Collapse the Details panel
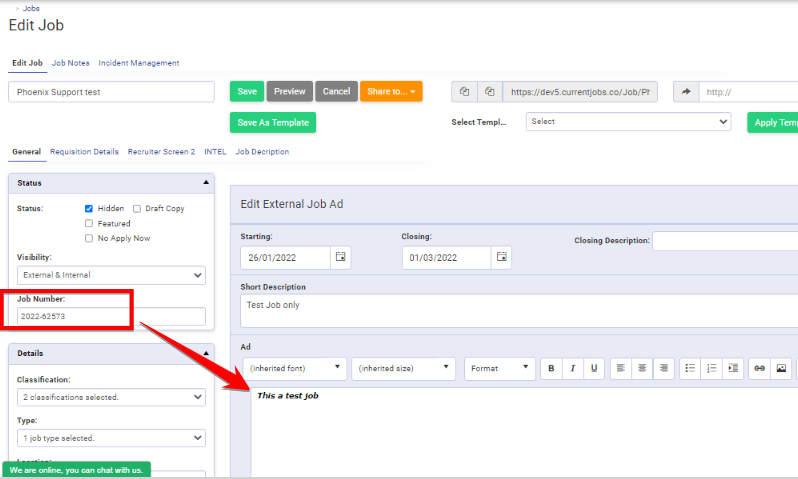 tap(206, 353)
